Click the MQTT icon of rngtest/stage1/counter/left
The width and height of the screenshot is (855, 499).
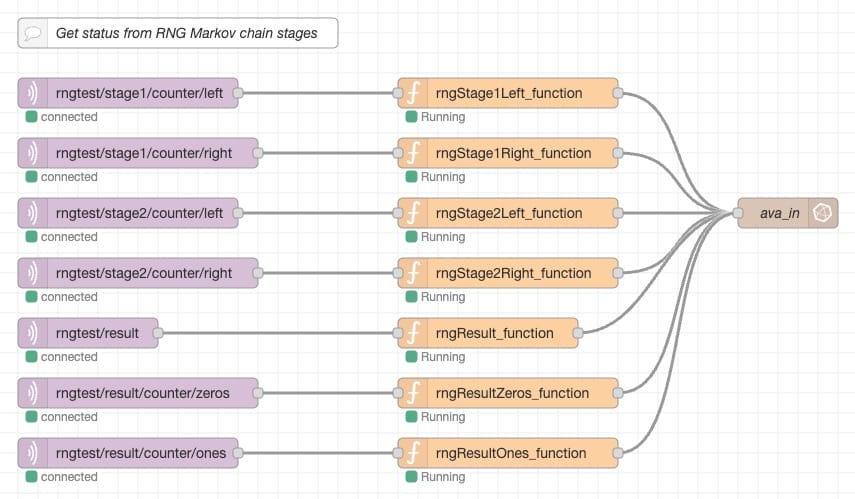33,93
